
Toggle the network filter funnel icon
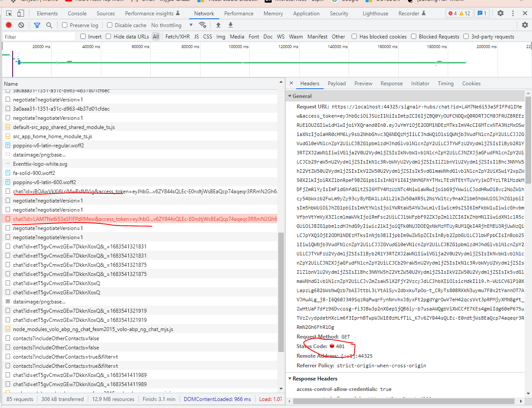[x=37, y=25]
